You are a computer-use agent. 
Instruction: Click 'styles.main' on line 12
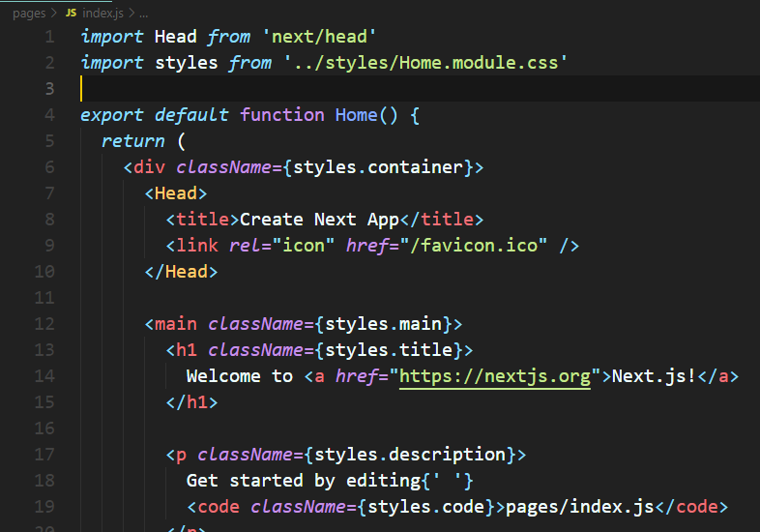pos(384,323)
